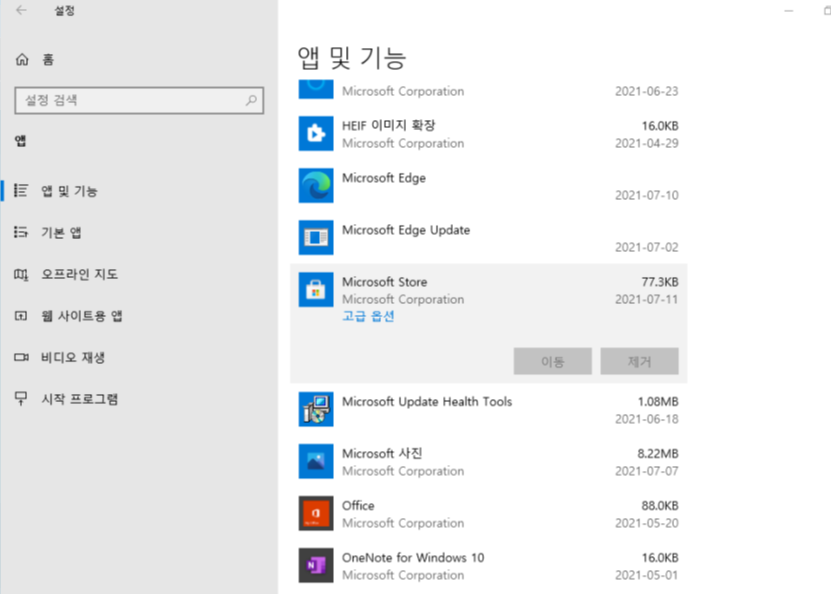Click the 2021-07-10 date for Edge
Image resolution: width=831 pixels, height=594 pixels.
click(647, 196)
